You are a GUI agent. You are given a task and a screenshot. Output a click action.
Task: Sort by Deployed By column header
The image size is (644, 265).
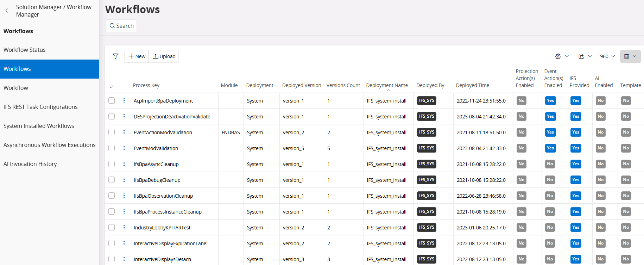430,85
